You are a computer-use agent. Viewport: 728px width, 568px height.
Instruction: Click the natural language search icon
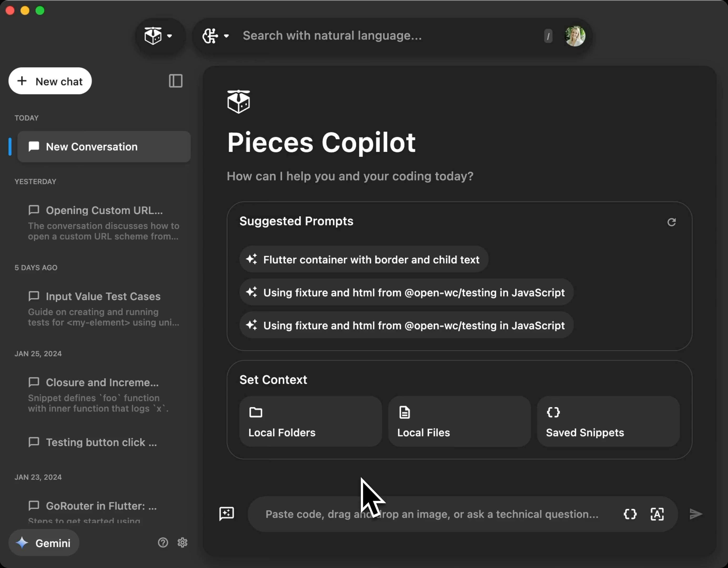tap(210, 35)
